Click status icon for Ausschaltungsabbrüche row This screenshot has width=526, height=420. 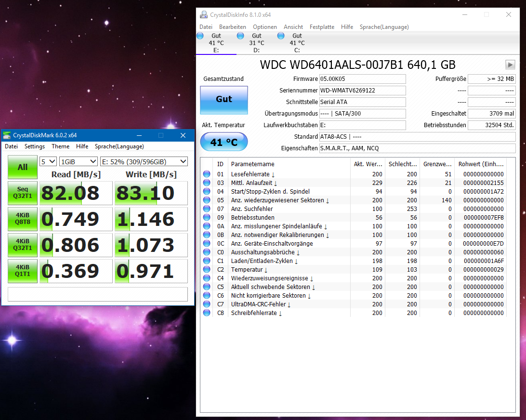pyautogui.click(x=207, y=252)
